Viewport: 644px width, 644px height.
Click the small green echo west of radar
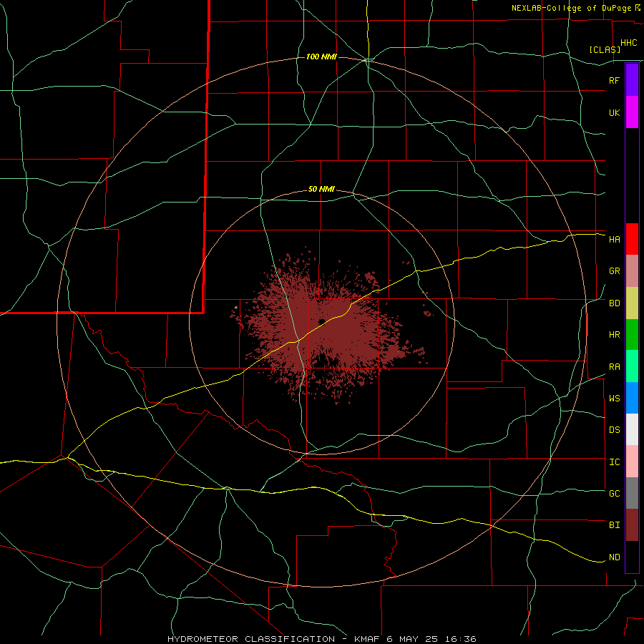235,307
